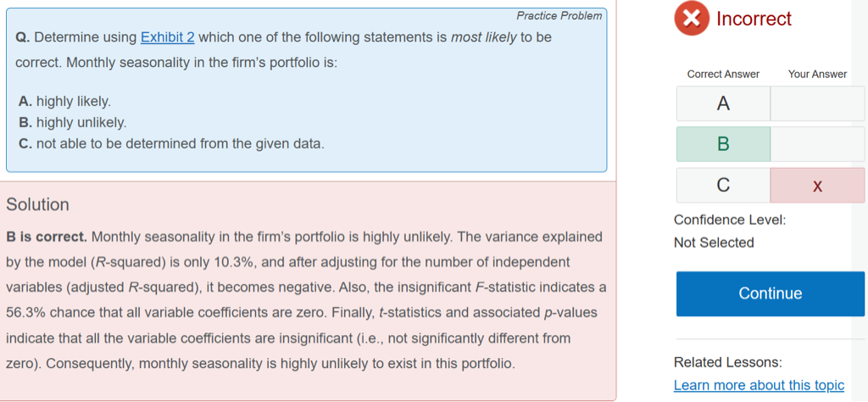Click the 'Your Answer' column header
Image resolution: width=868 pixels, height=402 pixels.
point(817,74)
